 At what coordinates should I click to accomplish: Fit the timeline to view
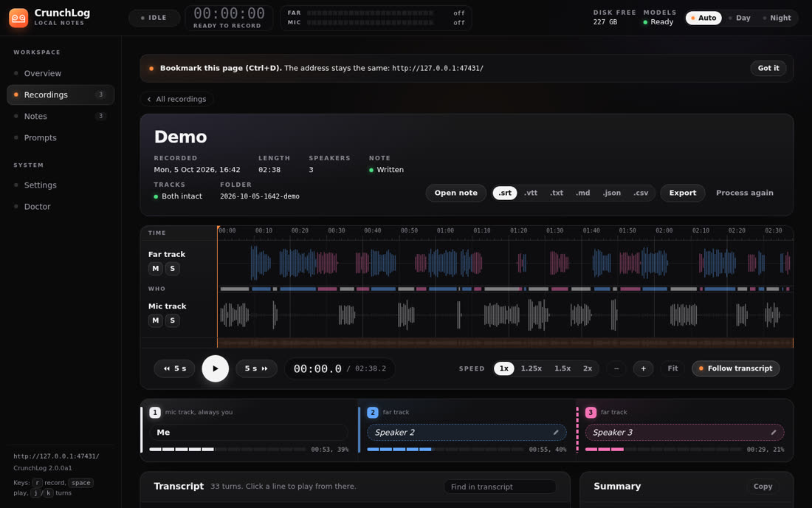(672, 368)
